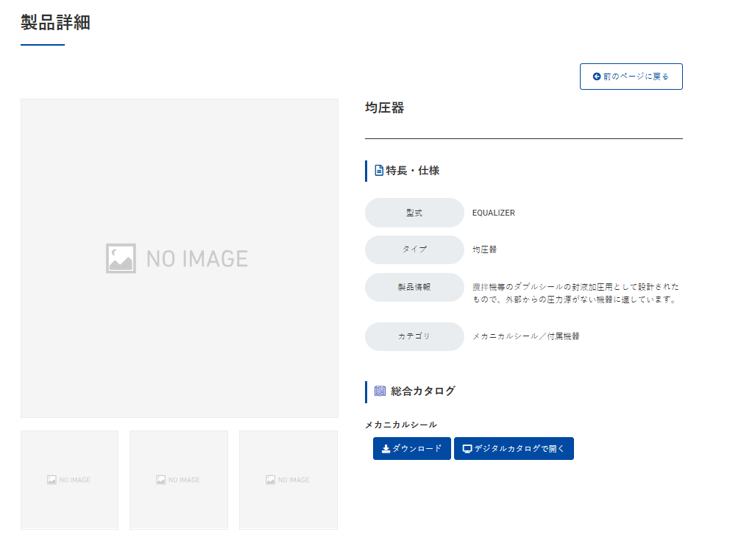Click the EQUALIZER model value

494,213
